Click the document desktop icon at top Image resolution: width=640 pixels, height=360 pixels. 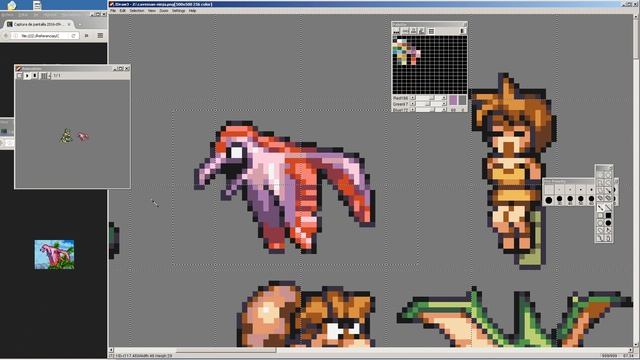coord(37,5)
